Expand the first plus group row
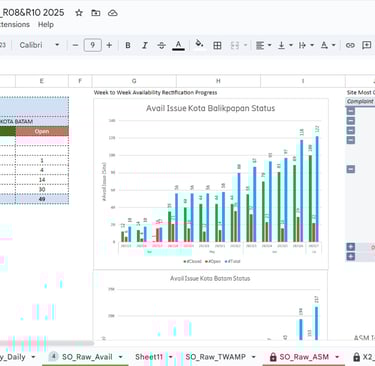375x366 pixels. pyautogui.click(x=351, y=247)
